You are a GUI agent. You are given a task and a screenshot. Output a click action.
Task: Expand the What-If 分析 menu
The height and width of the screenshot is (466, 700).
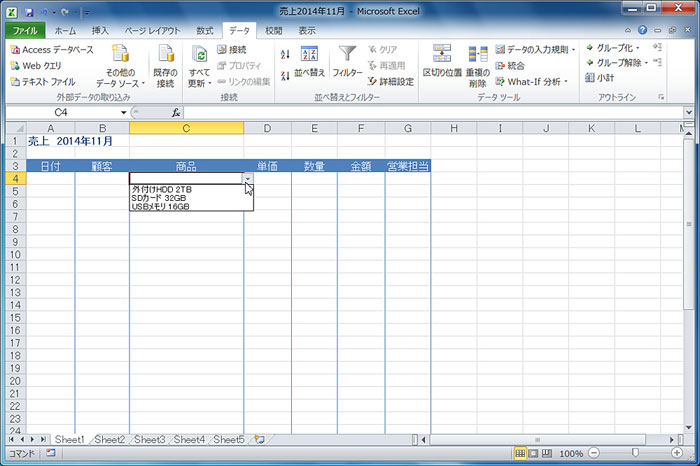pyautogui.click(x=536, y=82)
